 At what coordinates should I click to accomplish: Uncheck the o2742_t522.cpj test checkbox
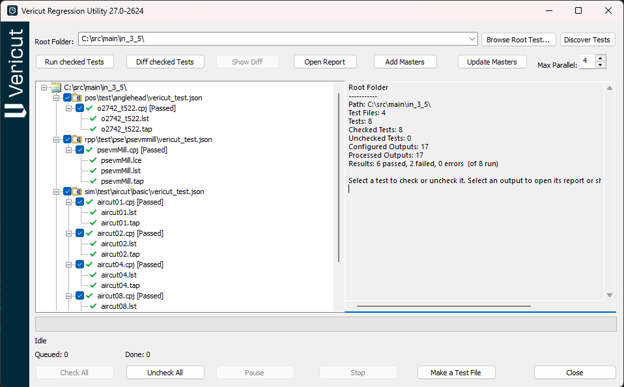(80, 108)
